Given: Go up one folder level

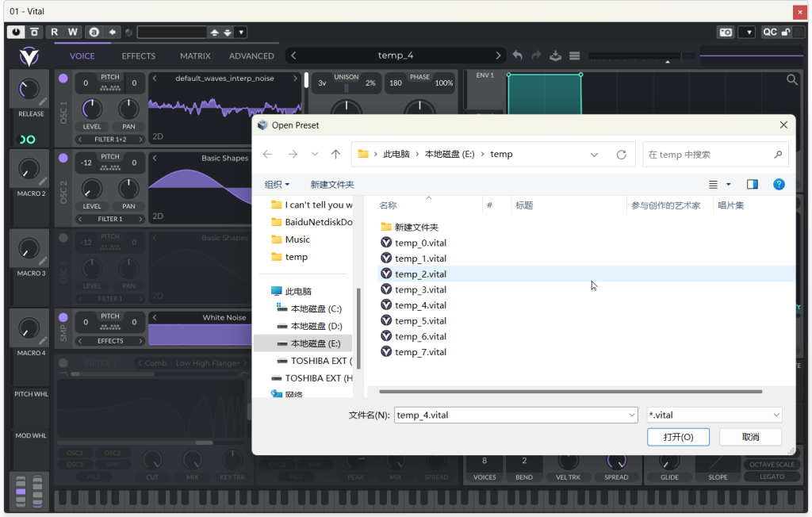Looking at the screenshot, I should click(x=335, y=155).
